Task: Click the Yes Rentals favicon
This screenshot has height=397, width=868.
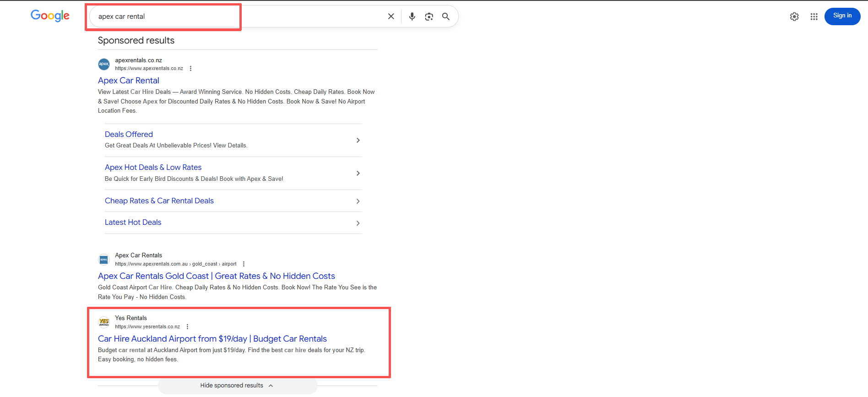Action: pyautogui.click(x=104, y=322)
